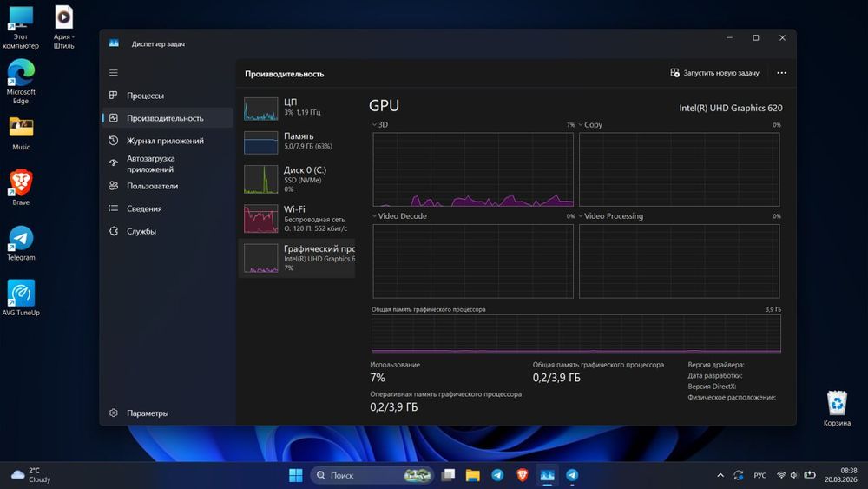868x489 pixels.
Task: Launch Microsoft Edge from the desktop
Action: (21, 82)
